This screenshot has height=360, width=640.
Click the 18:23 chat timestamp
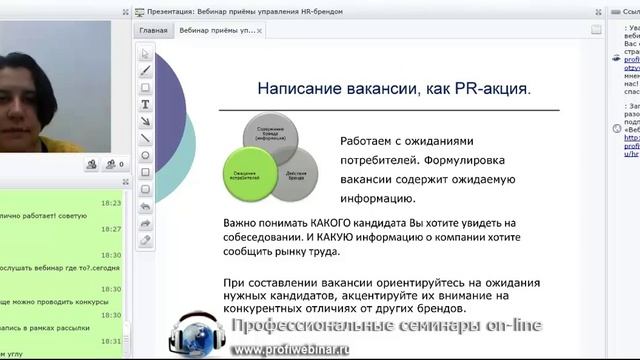(111, 203)
